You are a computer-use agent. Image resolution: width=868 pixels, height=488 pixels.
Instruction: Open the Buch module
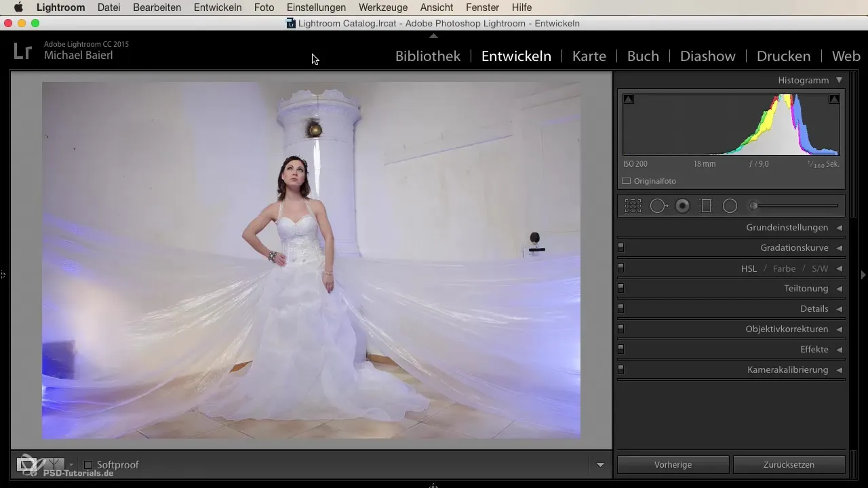pyautogui.click(x=643, y=56)
